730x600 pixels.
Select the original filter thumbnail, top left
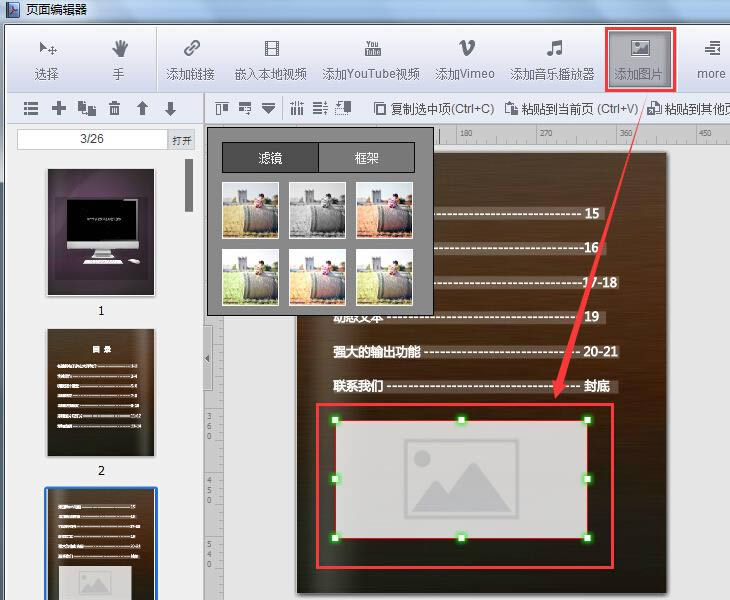tap(250, 210)
